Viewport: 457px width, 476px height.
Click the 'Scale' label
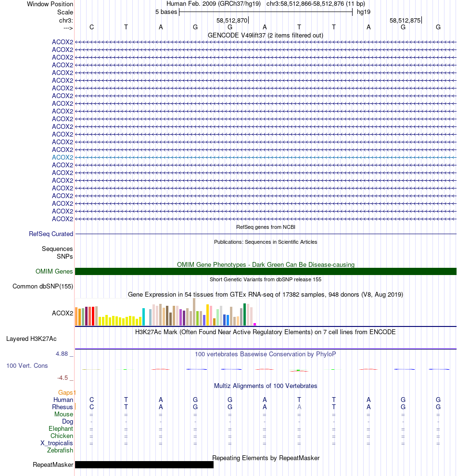tap(65, 12)
